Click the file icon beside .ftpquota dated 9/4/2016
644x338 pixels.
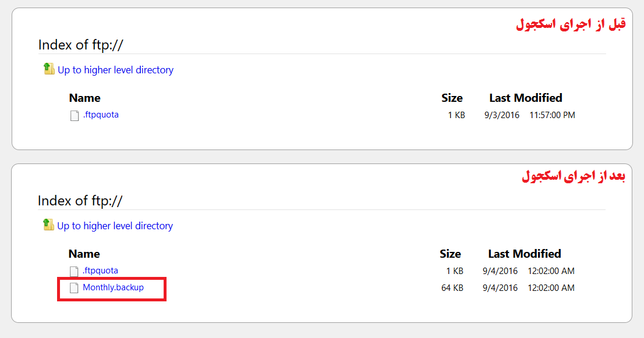coord(74,272)
